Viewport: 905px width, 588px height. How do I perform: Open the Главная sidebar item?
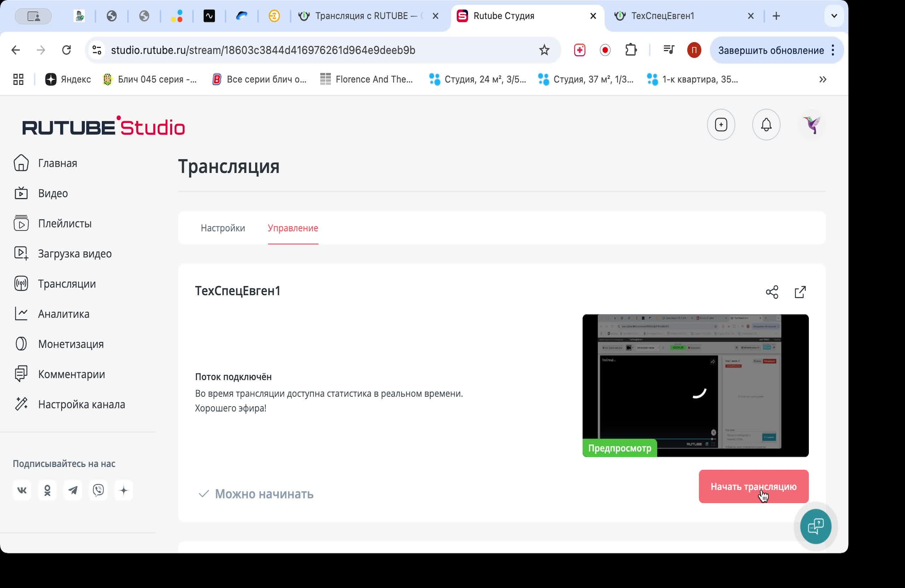[46, 163]
